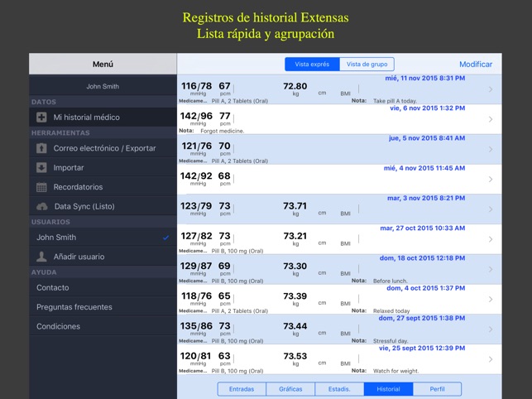532x399 pixels.
Task: Open chevron for 27 oct 2015 entry
Action: tap(491, 239)
